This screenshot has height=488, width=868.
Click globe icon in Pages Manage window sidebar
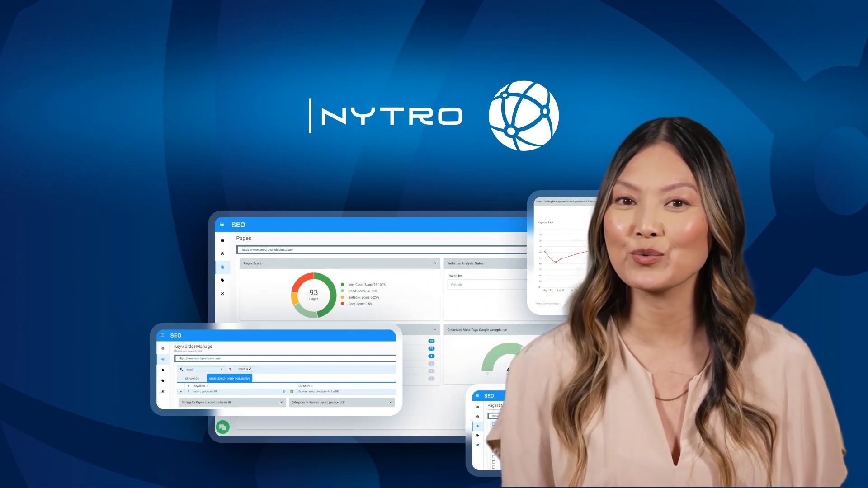(477, 407)
